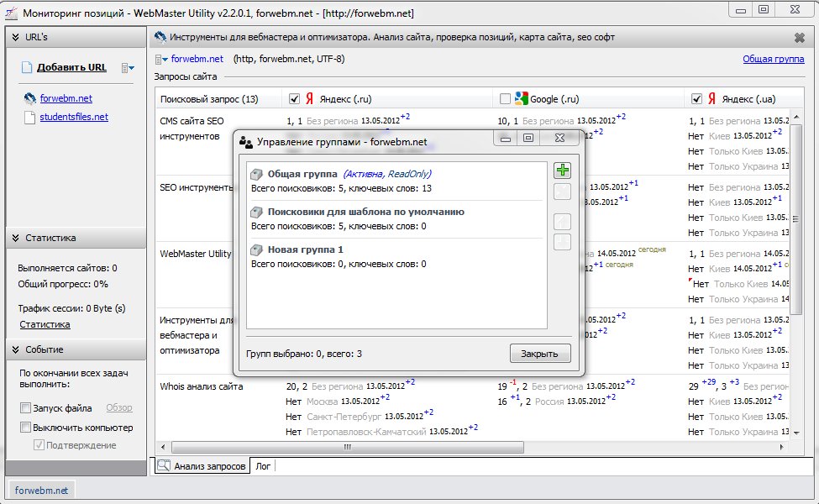Tick the Выключить компьютер checkbox
The image size is (819, 504).
[25, 428]
